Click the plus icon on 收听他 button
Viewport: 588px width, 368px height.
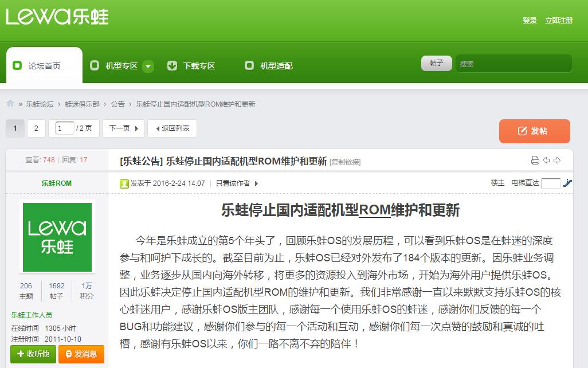click(21, 355)
